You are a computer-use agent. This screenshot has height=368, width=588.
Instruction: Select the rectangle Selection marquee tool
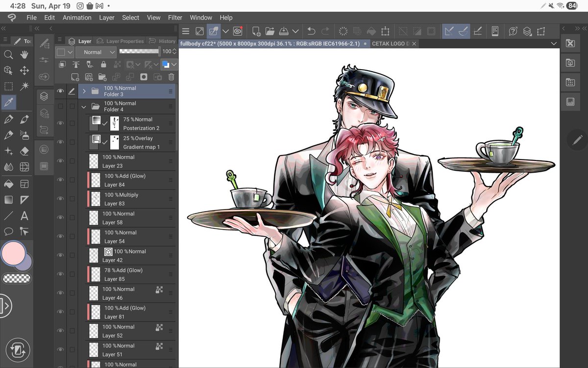point(8,86)
